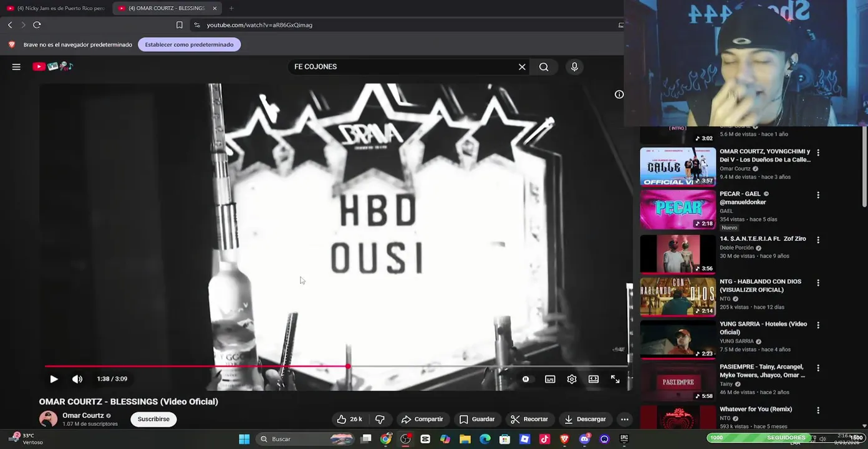Open YUNG SARRIA - Hoteles title
The height and width of the screenshot is (449, 868).
[763, 328]
